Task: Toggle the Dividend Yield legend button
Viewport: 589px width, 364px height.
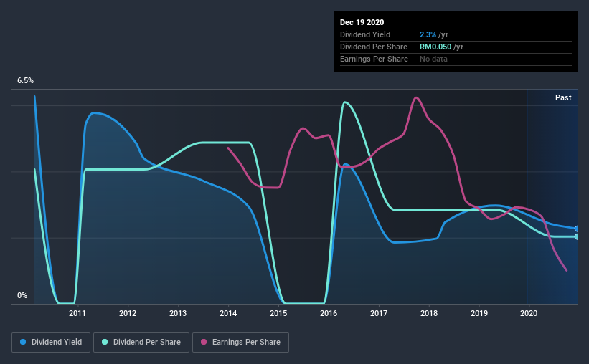Action: [51, 343]
